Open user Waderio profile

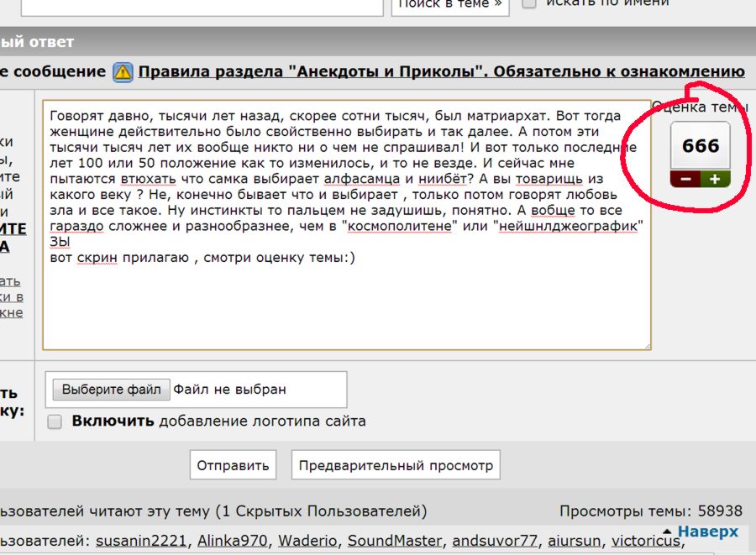coord(307,541)
